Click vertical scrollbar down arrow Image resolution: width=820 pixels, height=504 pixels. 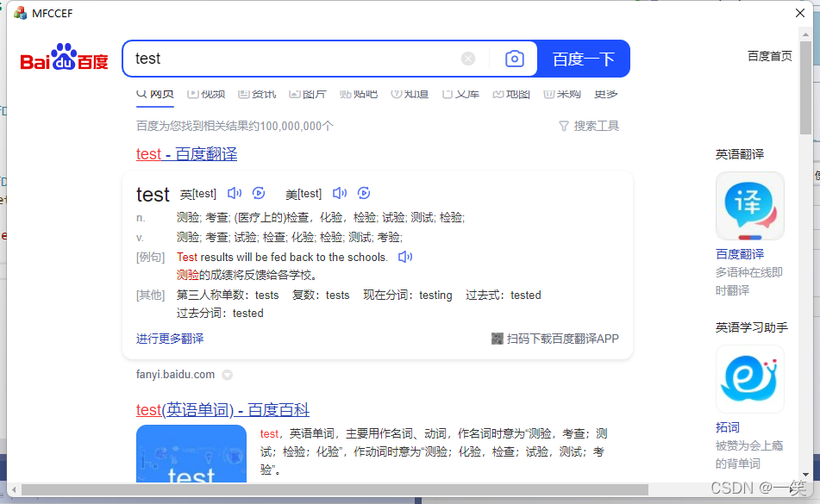805,474
